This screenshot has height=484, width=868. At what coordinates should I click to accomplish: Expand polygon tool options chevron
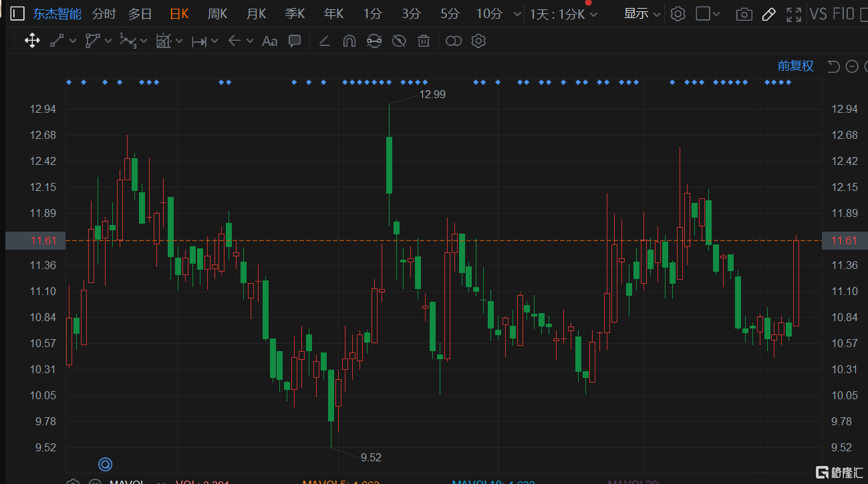pyautogui.click(x=108, y=41)
